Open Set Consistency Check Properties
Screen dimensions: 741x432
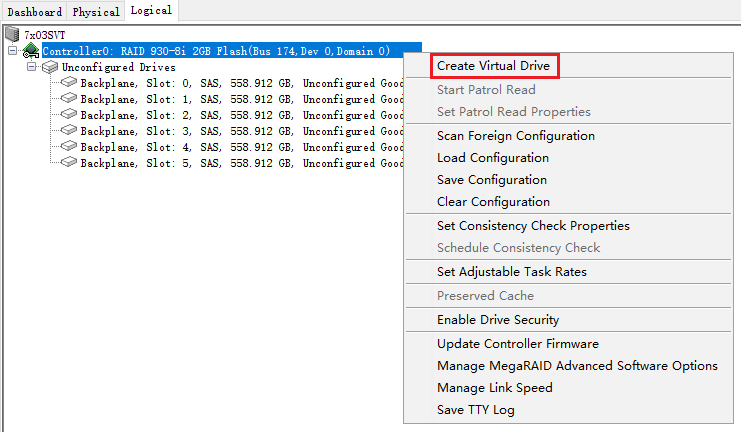tap(533, 226)
